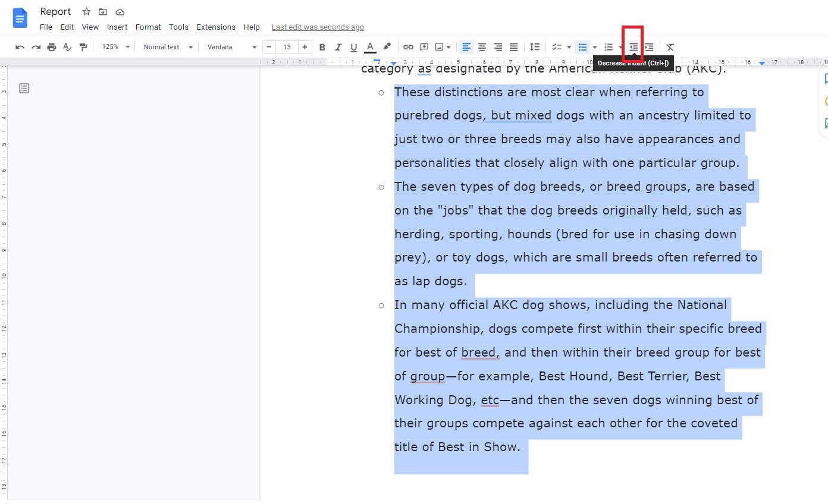Open the numbered list options arrow

(x=620, y=47)
